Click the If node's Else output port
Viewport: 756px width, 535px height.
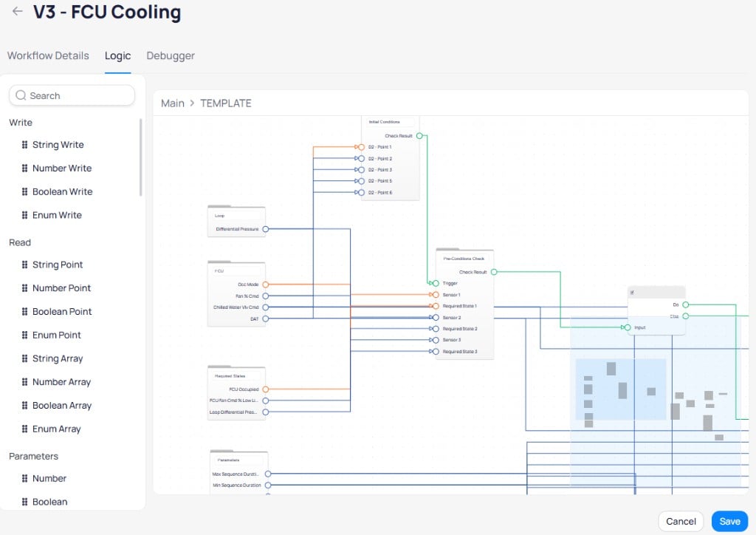pyautogui.click(x=686, y=316)
